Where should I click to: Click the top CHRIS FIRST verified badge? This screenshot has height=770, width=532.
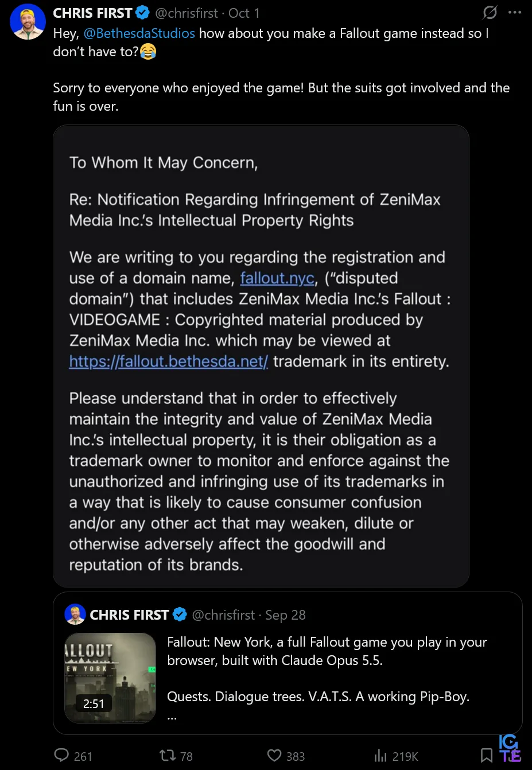143,13
